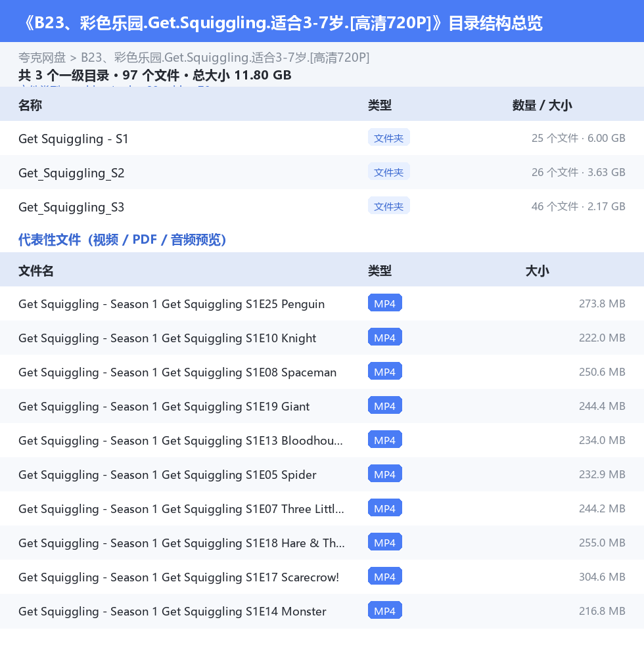The height and width of the screenshot is (649, 644).
Task: Click the MP4 badge for S1E17 Scarecrow!
Action: click(384, 577)
